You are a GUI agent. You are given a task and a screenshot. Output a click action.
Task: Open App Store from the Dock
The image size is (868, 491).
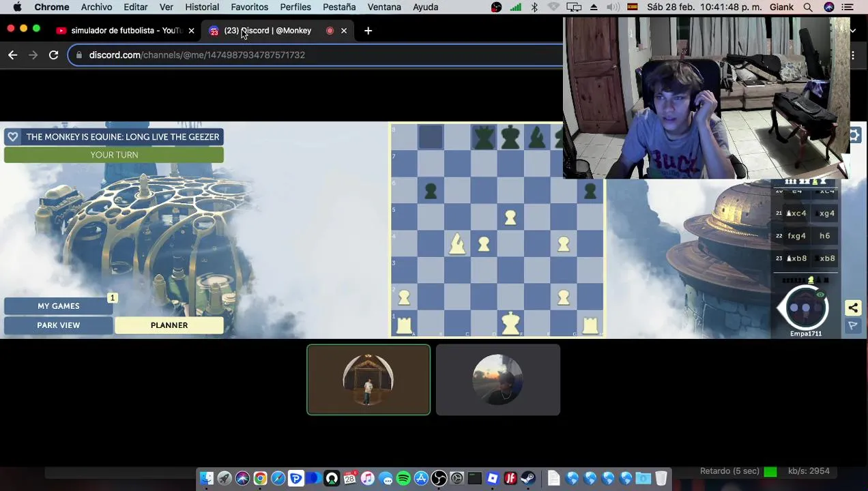[421, 479]
